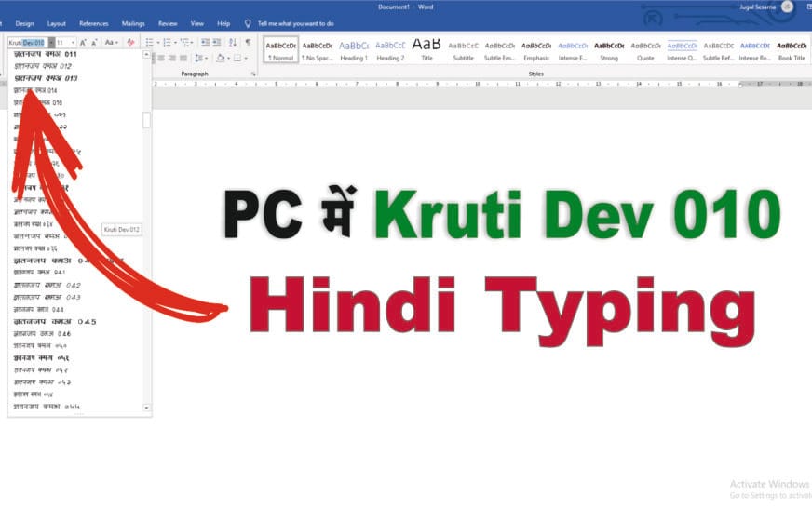The width and height of the screenshot is (812, 509).
Task: Apply the Heading 1 style
Action: [354, 50]
